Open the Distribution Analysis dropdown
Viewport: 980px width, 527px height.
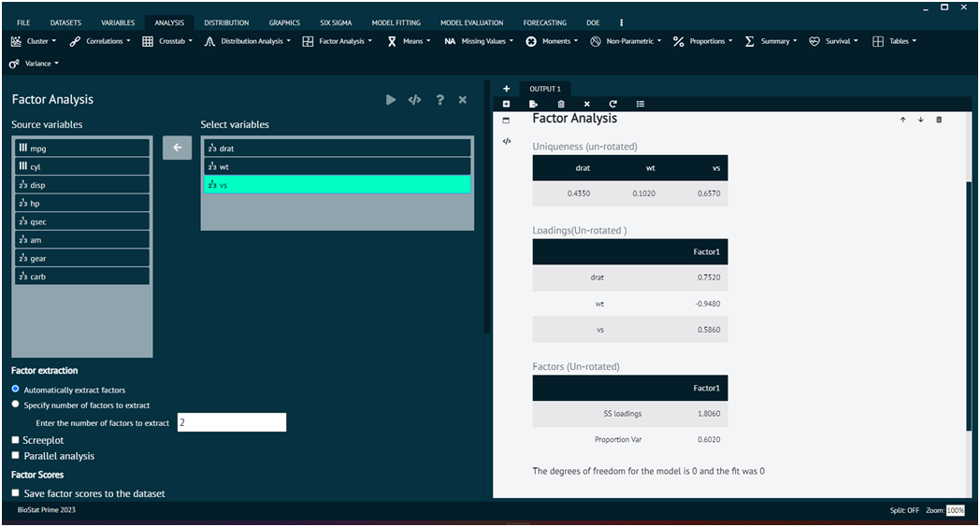pos(248,41)
